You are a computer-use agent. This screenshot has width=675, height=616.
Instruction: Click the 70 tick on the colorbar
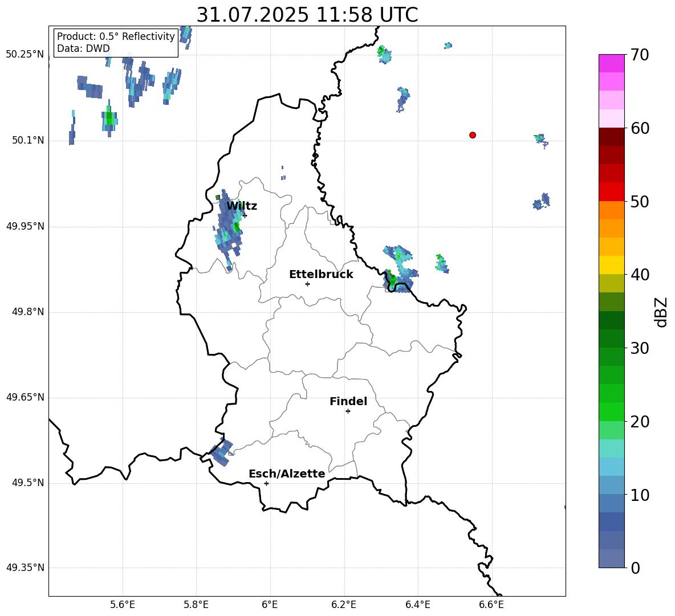[640, 55]
